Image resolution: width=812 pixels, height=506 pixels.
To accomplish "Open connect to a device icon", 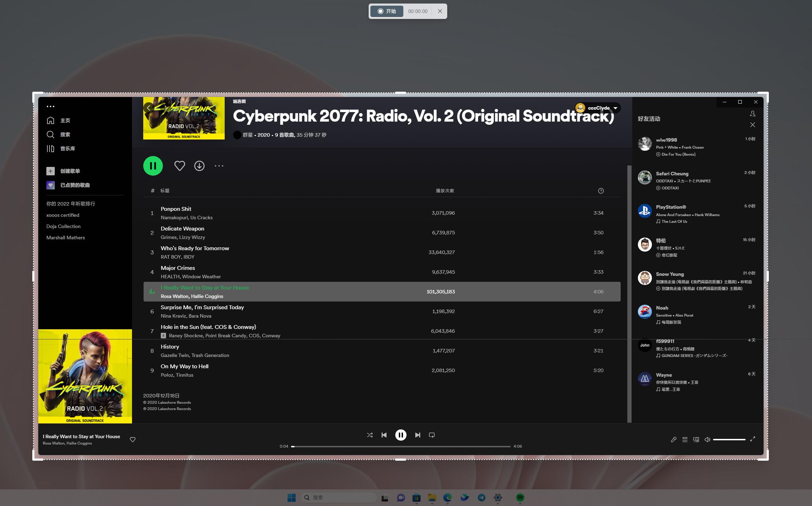I will [696, 440].
